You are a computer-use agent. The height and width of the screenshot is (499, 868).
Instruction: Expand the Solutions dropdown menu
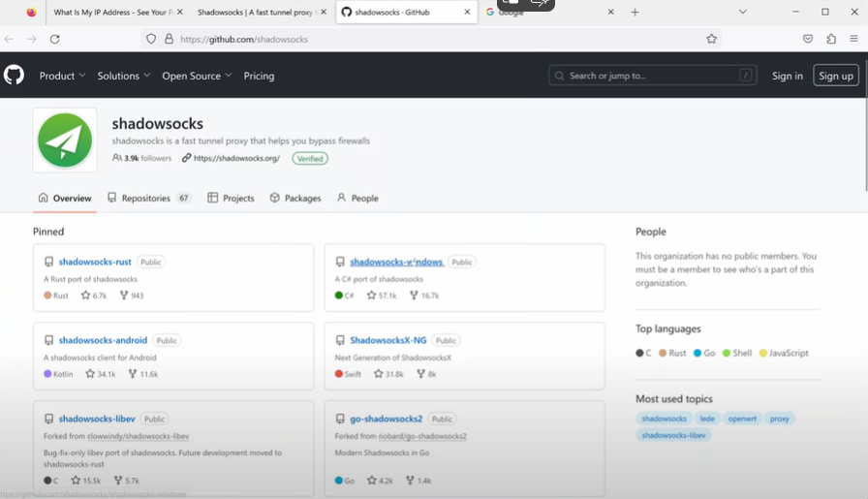coord(123,76)
